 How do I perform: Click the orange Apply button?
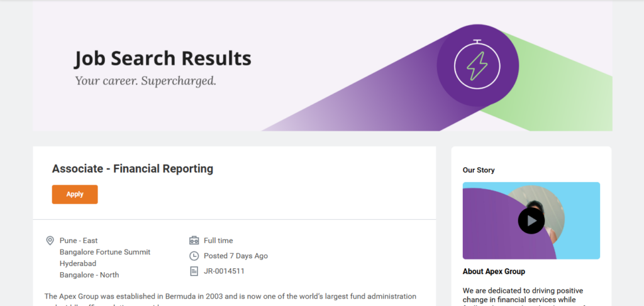[x=75, y=194]
